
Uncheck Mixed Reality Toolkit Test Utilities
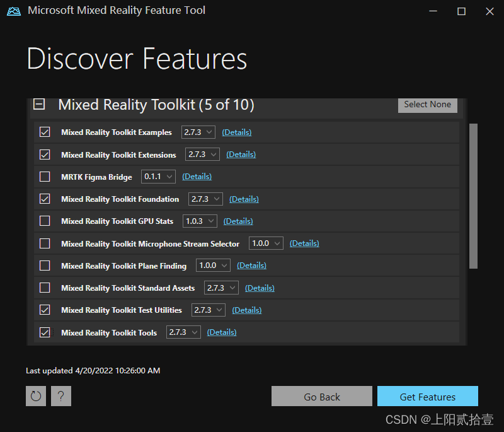click(45, 310)
